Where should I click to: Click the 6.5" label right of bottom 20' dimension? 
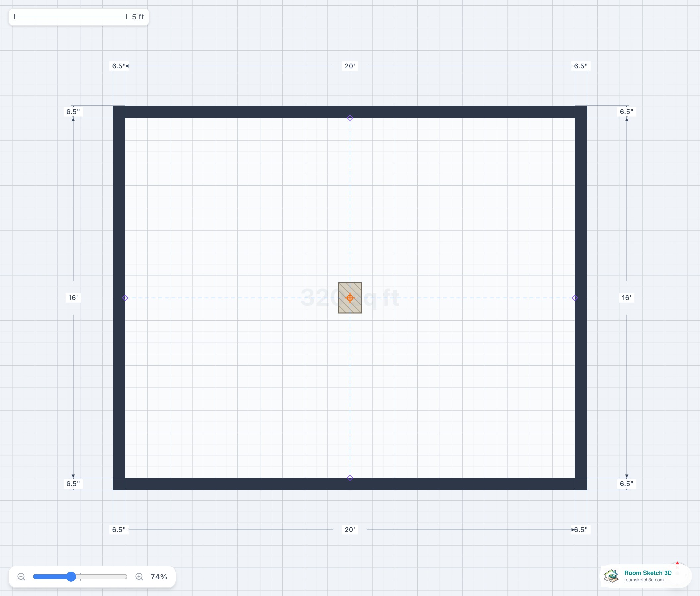point(581,530)
